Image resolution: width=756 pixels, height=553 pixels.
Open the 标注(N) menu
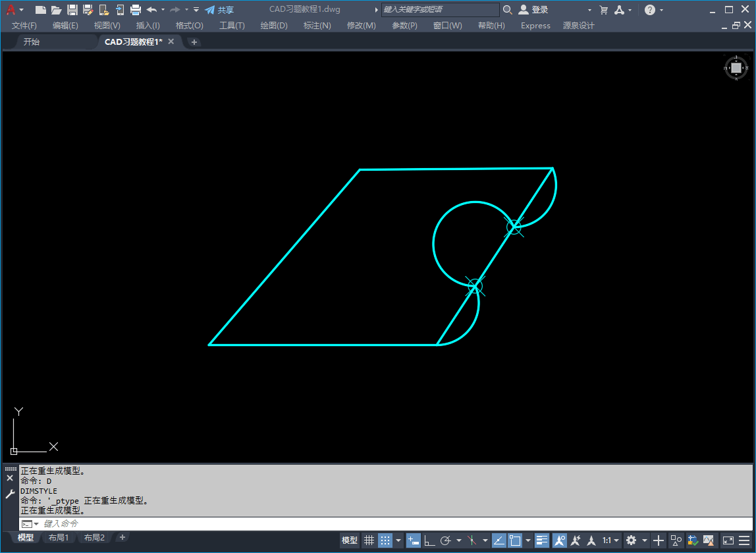[317, 26]
